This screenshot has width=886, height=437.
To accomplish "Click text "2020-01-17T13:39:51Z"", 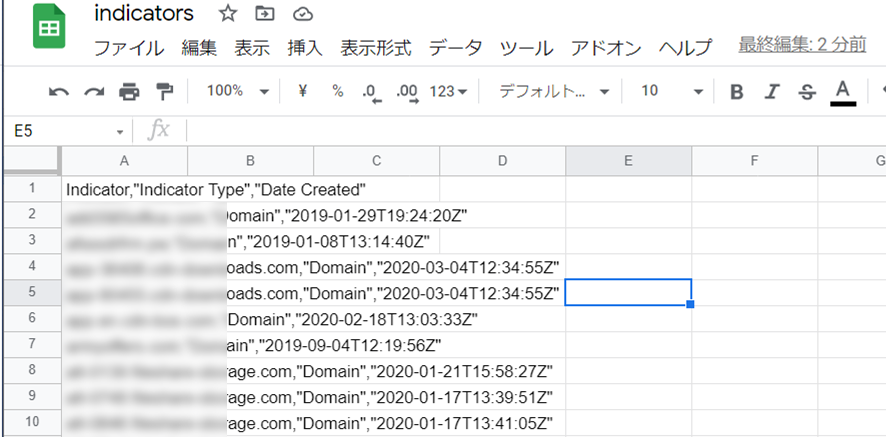I will 464,397.
